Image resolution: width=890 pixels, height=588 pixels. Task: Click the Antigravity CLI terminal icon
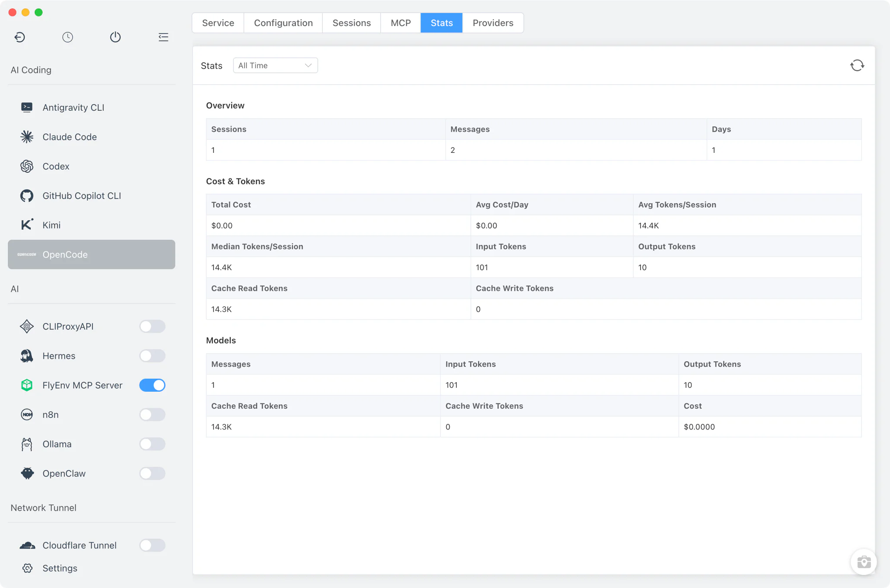(x=27, y=107)
